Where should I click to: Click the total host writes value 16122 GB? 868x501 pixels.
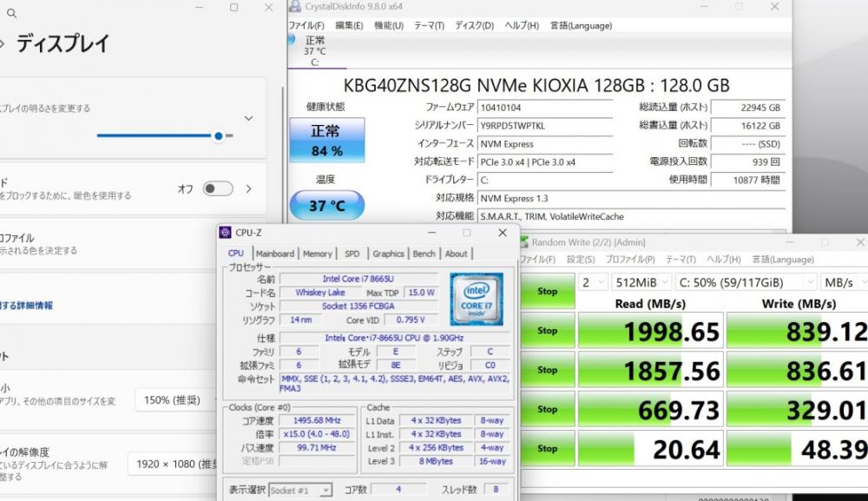tap(748, 126)
